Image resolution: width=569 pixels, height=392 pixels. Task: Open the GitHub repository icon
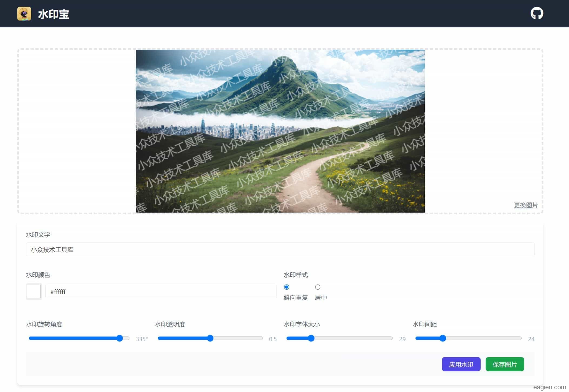point(537,14)
